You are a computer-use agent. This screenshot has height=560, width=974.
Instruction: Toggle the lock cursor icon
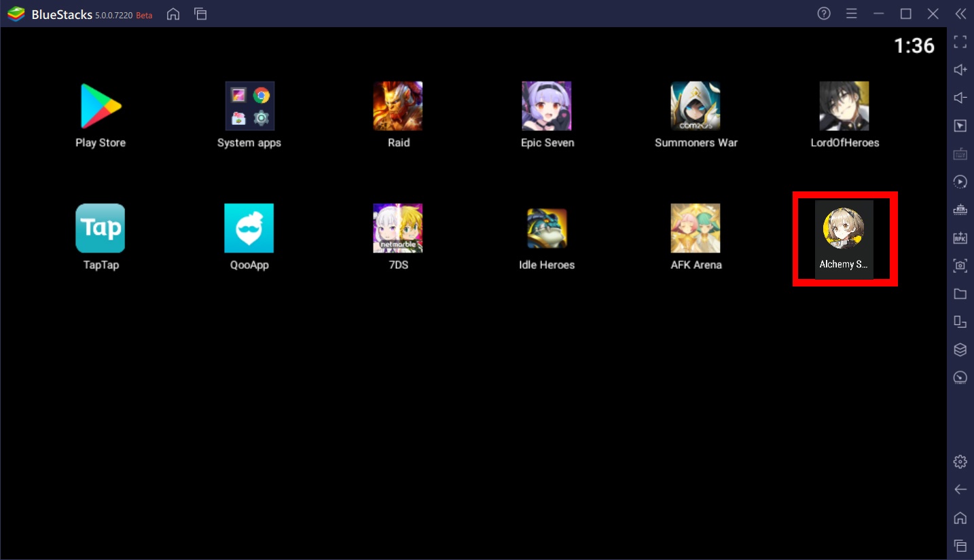[x=960, y=126]
